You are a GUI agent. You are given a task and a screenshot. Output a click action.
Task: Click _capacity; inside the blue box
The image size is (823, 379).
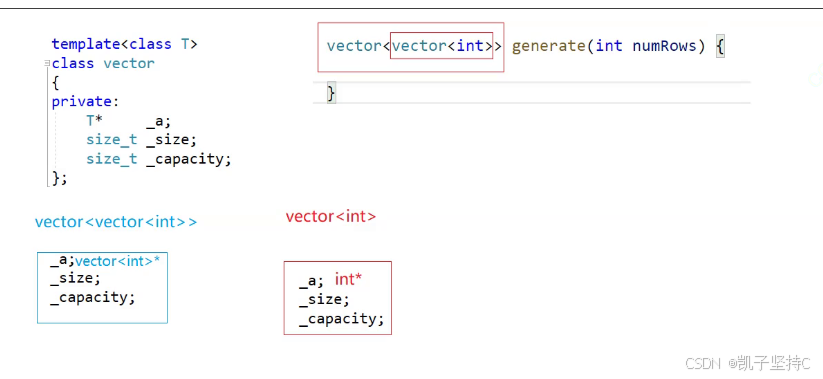(x=93, y=298)
